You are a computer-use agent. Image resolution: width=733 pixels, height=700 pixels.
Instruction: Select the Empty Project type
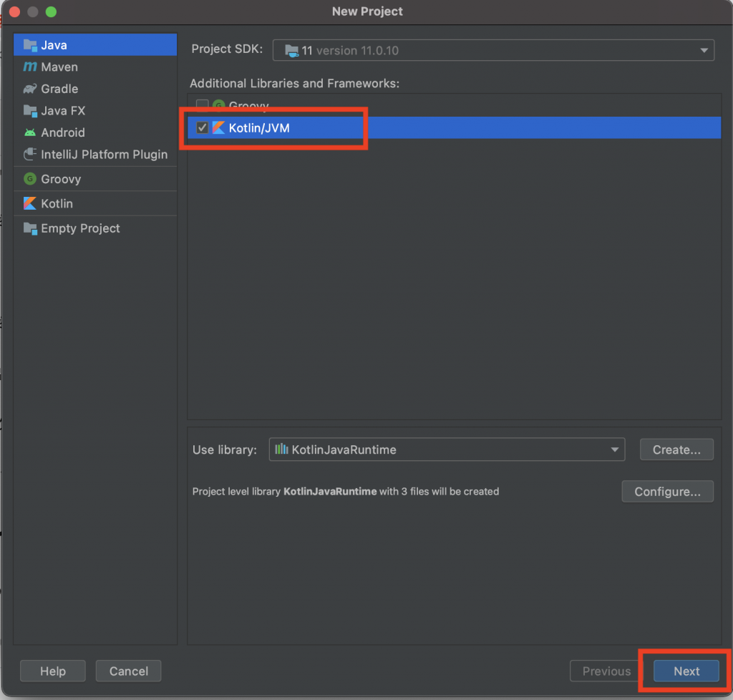click(x=95, y=228)
